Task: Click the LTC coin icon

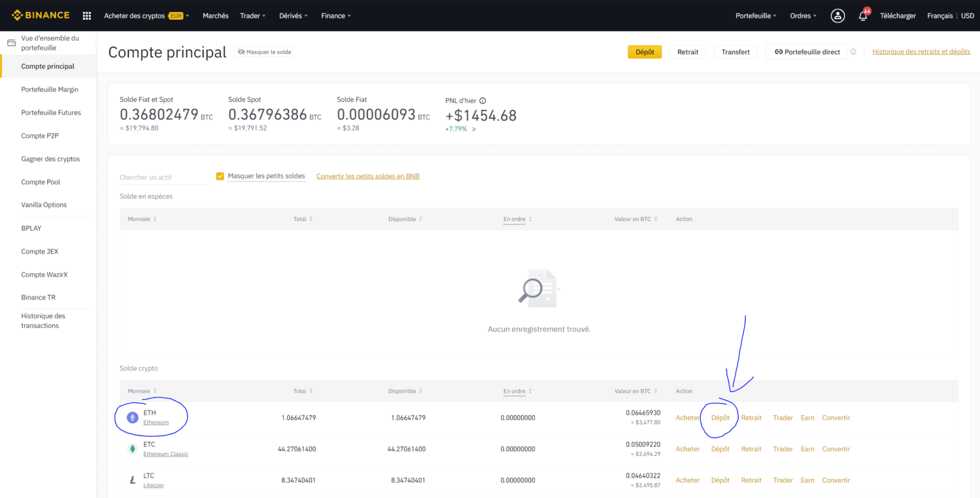Action: pyautogui.click(x=133, y=480)
